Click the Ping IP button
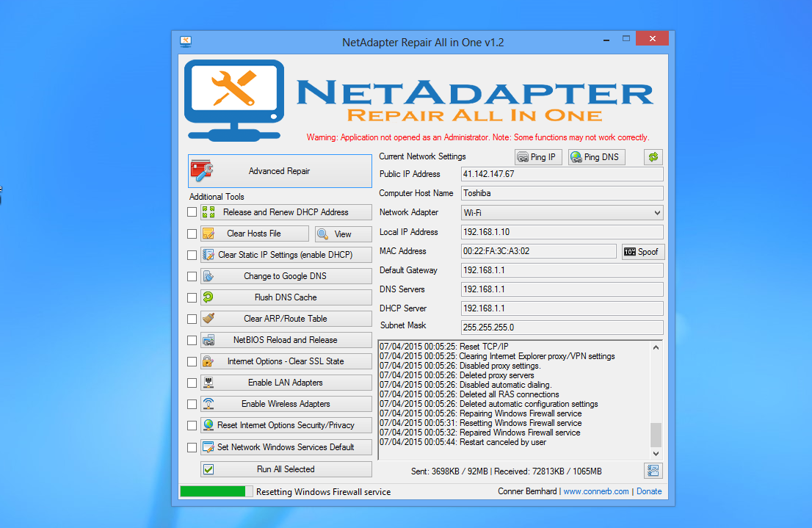This screenshot has height=528, width=812. [x=539, y=157]
